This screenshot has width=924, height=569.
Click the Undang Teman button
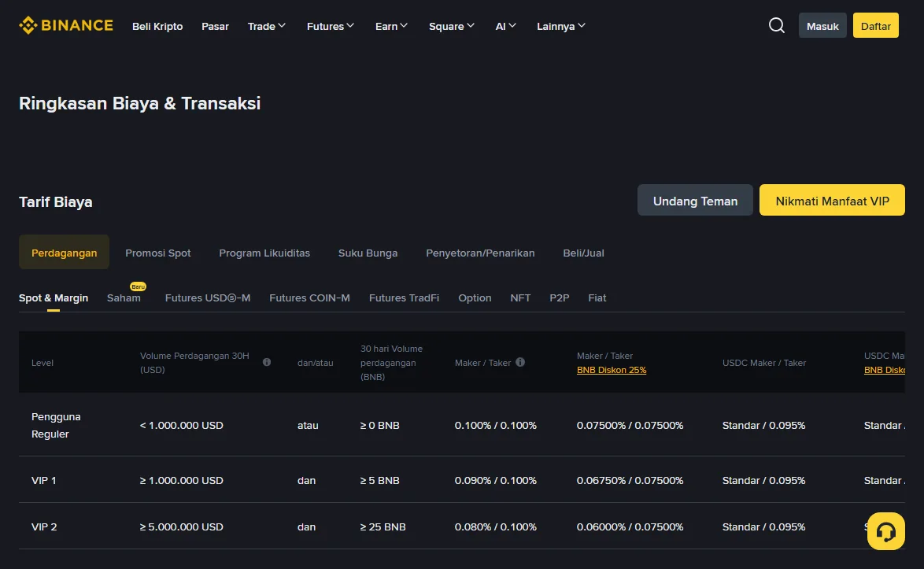click(x=695, y=200)
